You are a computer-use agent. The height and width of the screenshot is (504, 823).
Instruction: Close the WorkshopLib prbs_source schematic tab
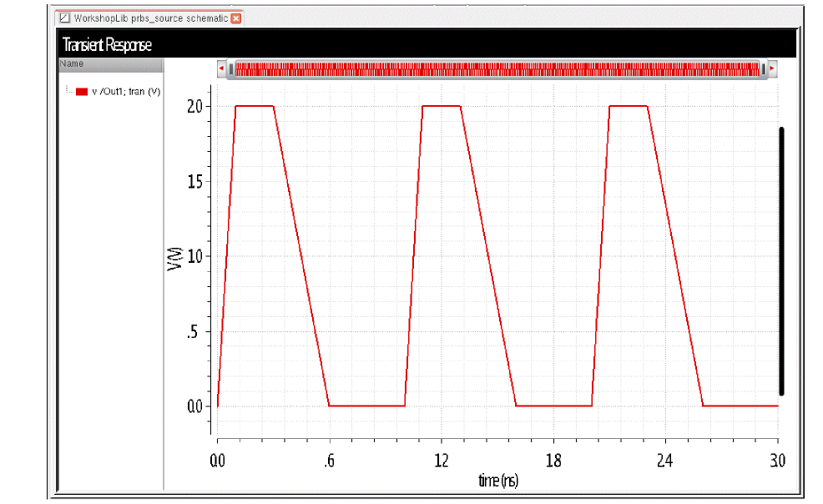coord(236,18)
